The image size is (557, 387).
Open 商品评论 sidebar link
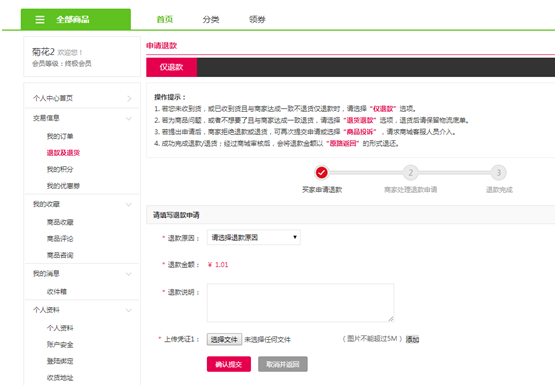tap(60, 239)
